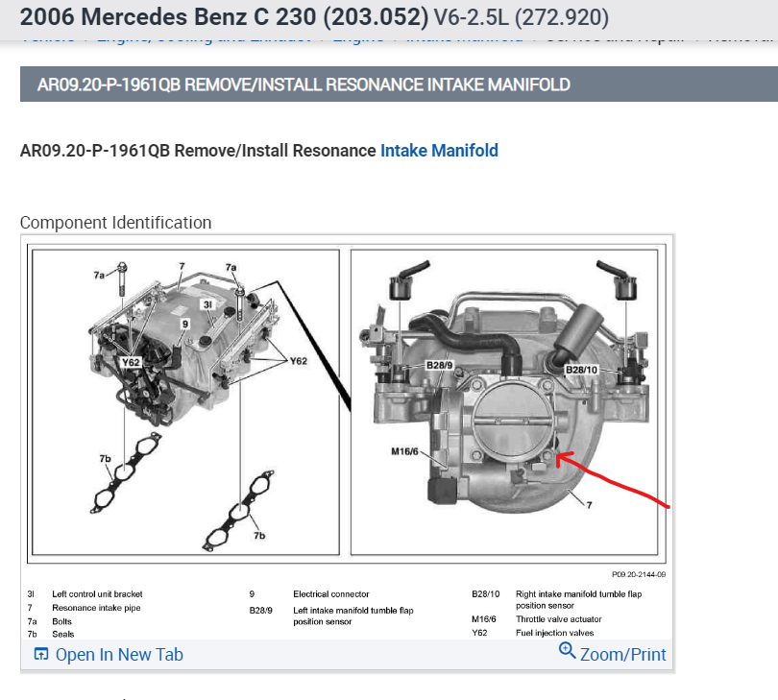
Task: Click the B28/10 label in diagram
Action: 581,370
